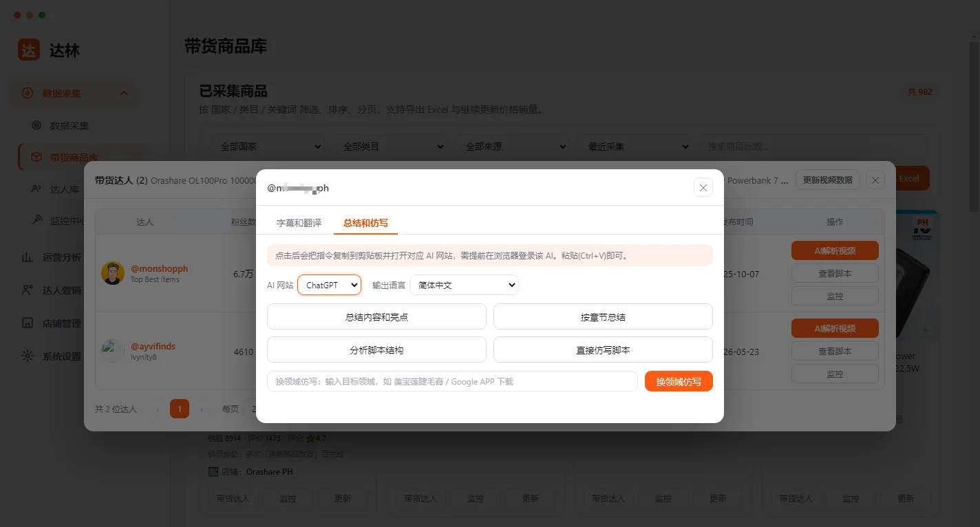Screen dimensions: 980x527
Task: Focus the 换领域仿写 target domain input
Action: (x=452, y=381)
